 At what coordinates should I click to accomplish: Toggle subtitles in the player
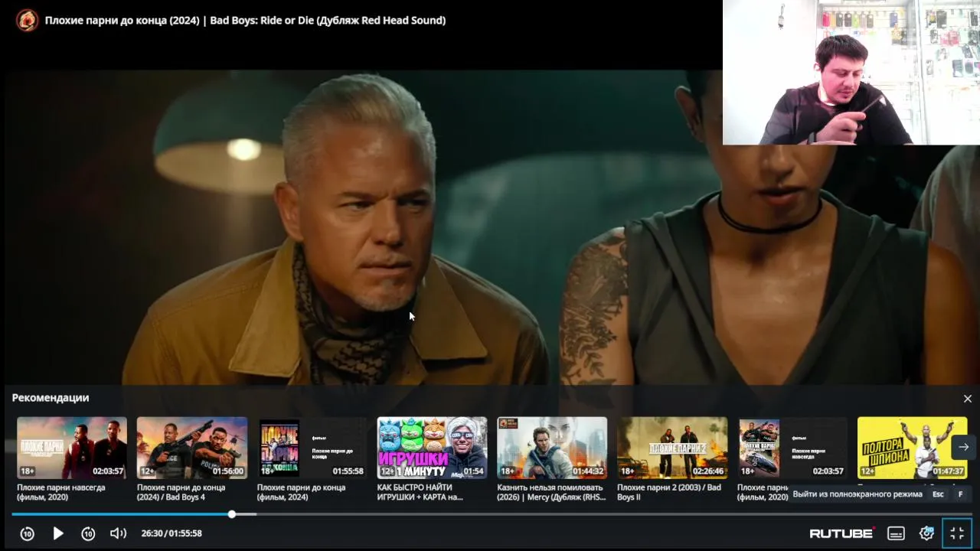[896, 533]
